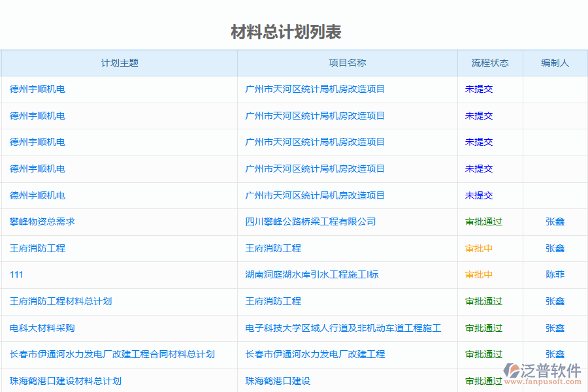The image size is (588, 392).
Task: Click 审批通过 status for 电科大材料采购
Action: 483,328
